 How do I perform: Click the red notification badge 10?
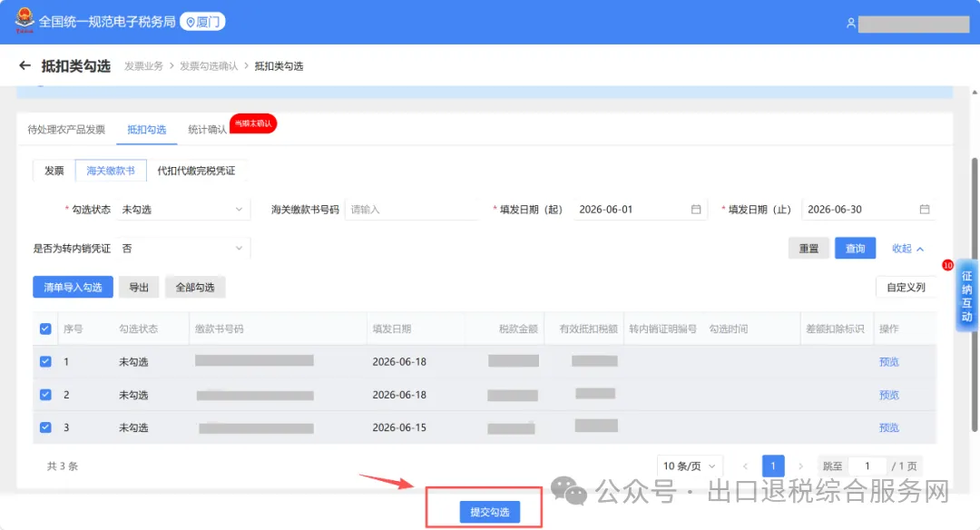click(947, 266)
